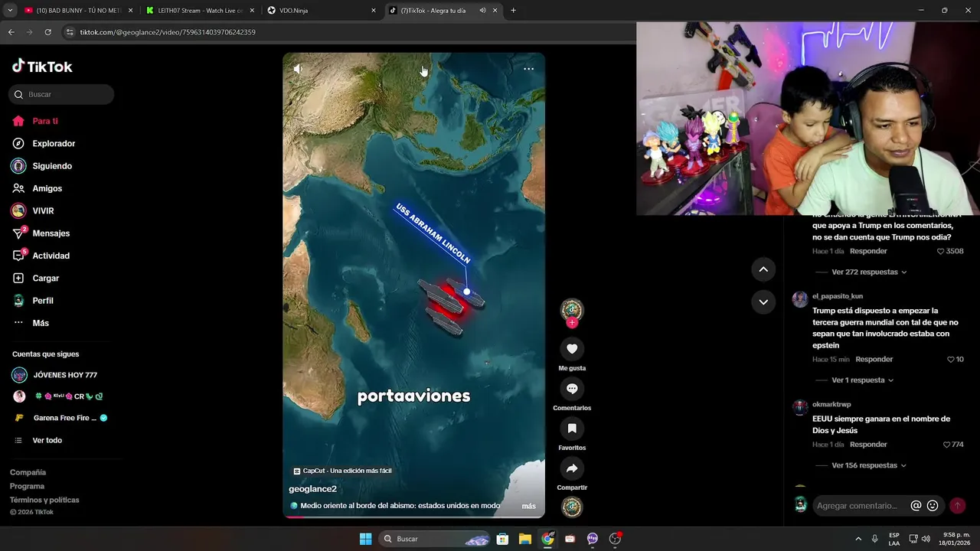980x551 pixels.
Task: Open Windows Start menu
Action: coord(365,539)
